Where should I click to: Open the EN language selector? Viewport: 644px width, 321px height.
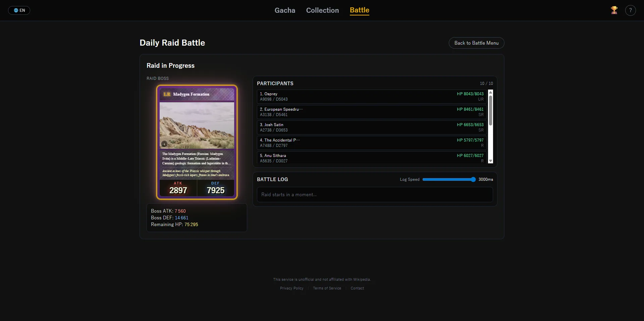tap(19, 10)
